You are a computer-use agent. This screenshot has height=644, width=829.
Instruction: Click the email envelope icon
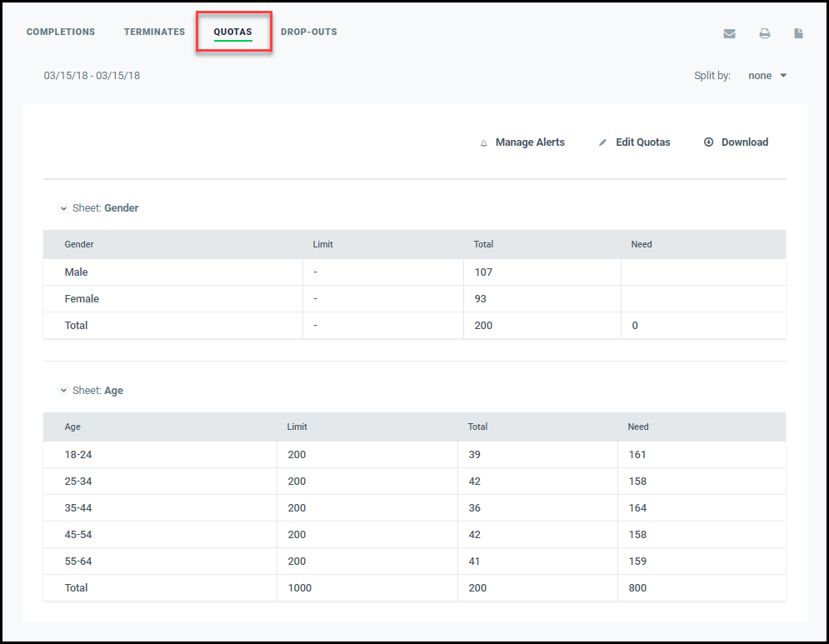(x=729, y=34)
